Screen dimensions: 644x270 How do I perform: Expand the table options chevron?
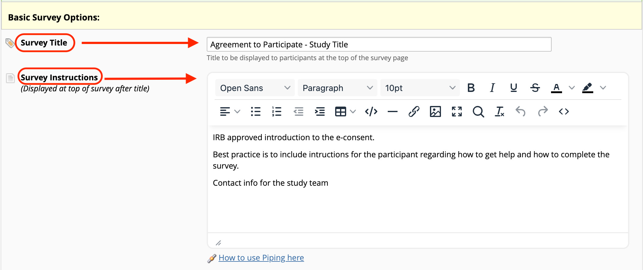click(353, 111)
